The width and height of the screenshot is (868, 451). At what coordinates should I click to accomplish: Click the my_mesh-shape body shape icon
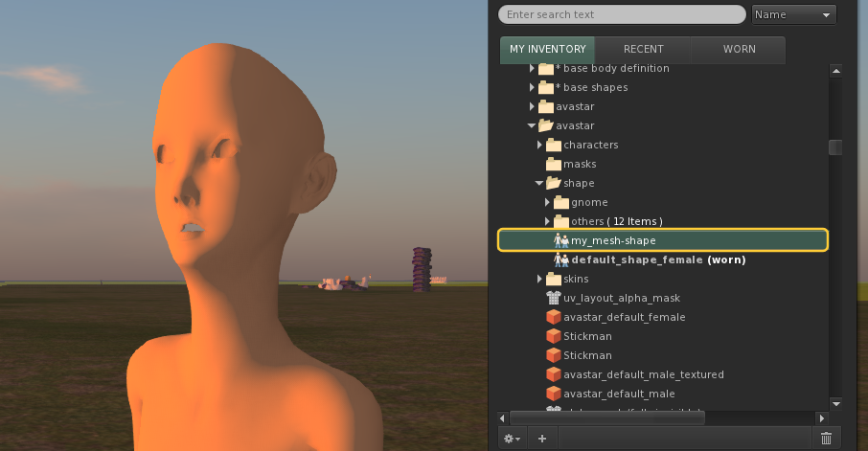561,240
